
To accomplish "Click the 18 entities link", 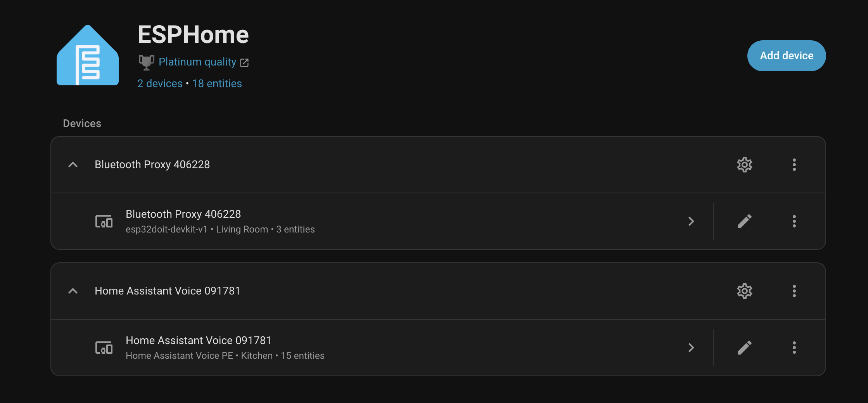I will click(x=217, y=83).
